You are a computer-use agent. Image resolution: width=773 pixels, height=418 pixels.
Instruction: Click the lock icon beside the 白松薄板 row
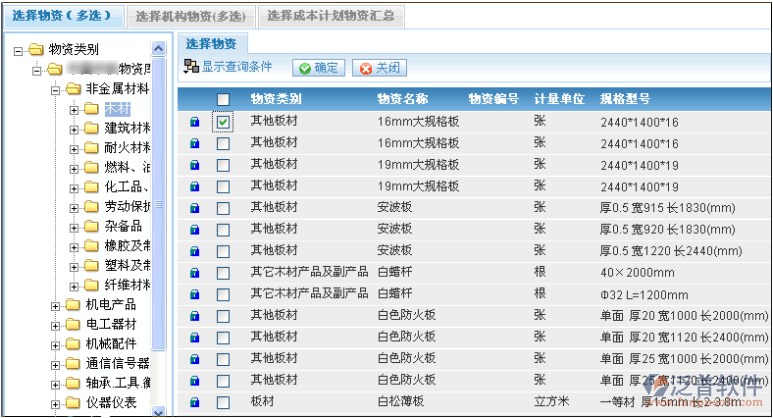click(194, 402)
